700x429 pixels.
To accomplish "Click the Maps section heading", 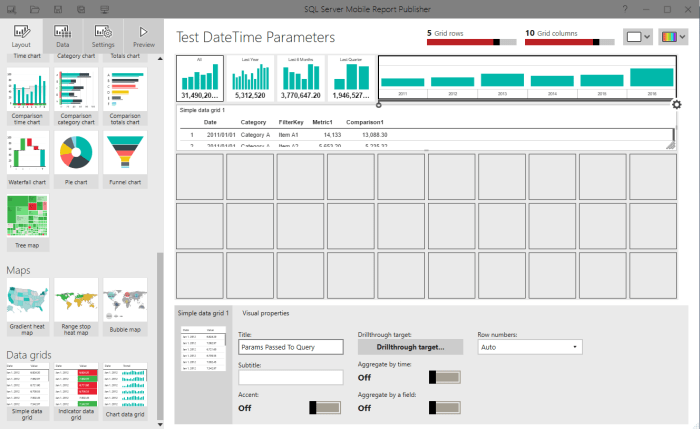I will click(x=18, y=270).
